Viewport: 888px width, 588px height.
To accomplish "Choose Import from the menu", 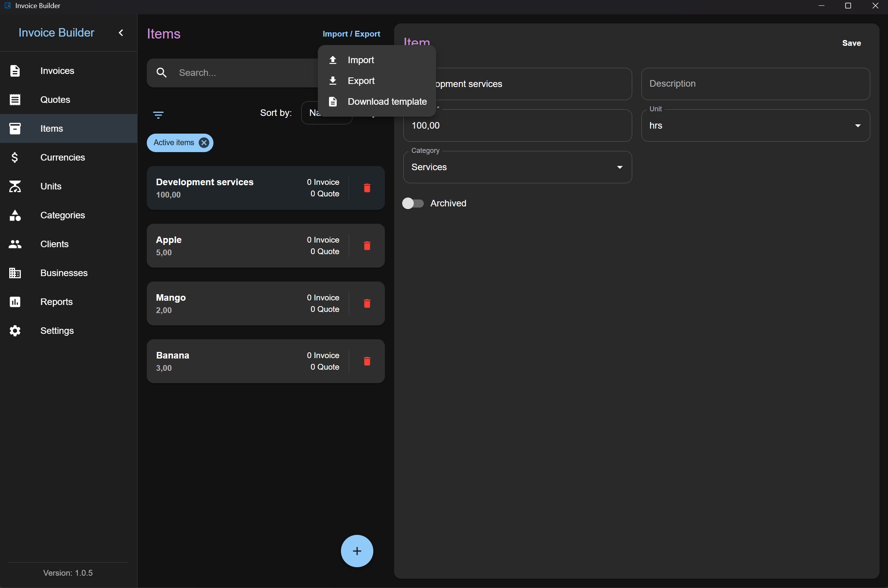I will [377, 60].
